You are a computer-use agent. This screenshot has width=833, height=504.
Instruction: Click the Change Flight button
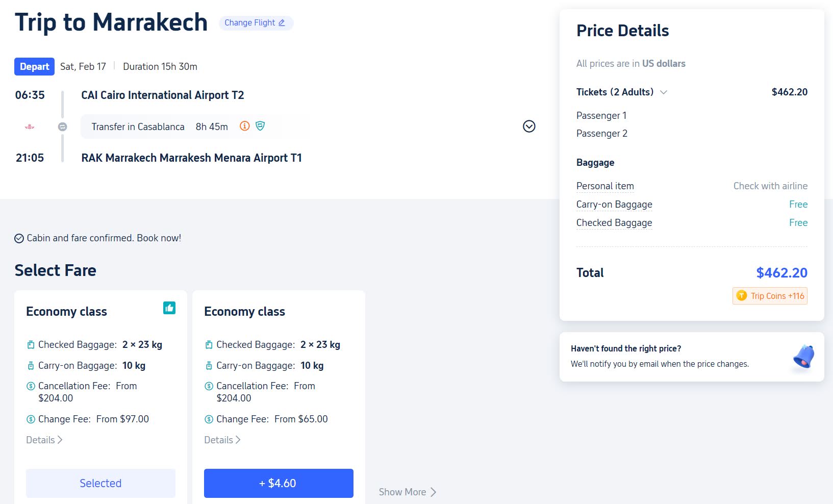pyautogui.click(x=256, y=22)
